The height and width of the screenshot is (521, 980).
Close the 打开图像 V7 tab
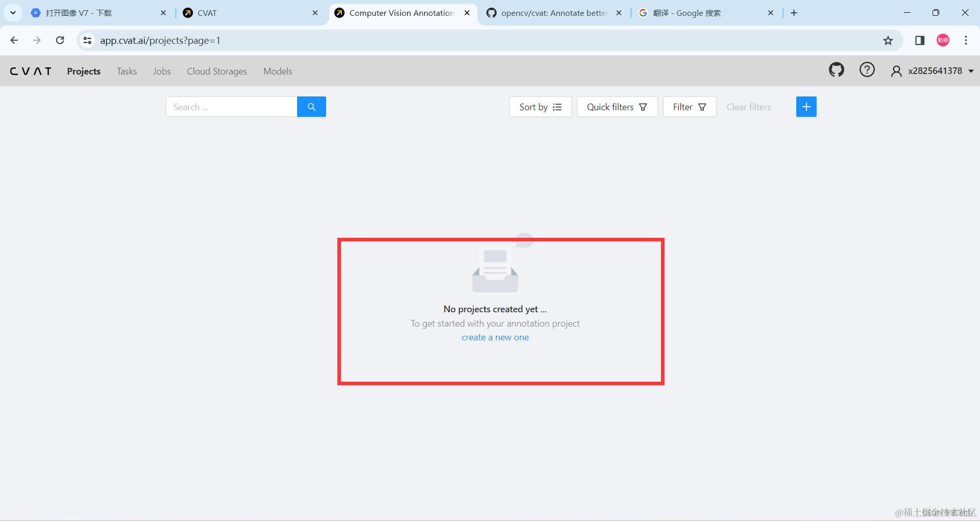pyautogui.click(x=163, y=13)
